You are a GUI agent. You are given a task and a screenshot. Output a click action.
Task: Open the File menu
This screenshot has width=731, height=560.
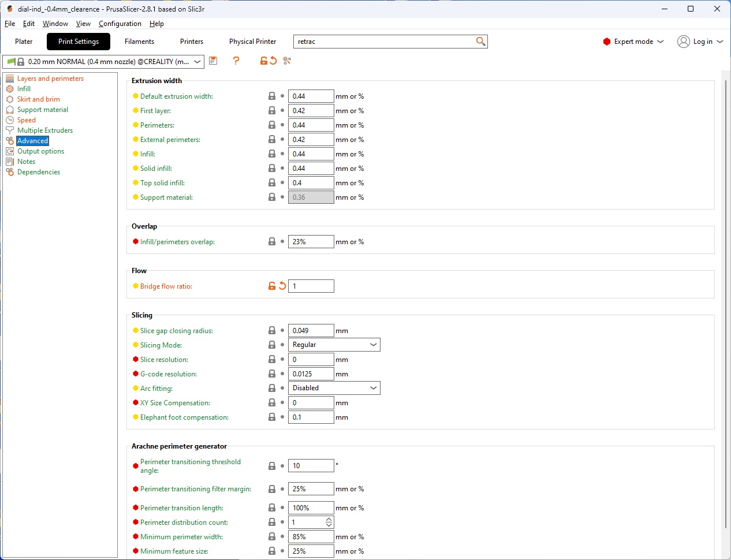click(10, 24)
